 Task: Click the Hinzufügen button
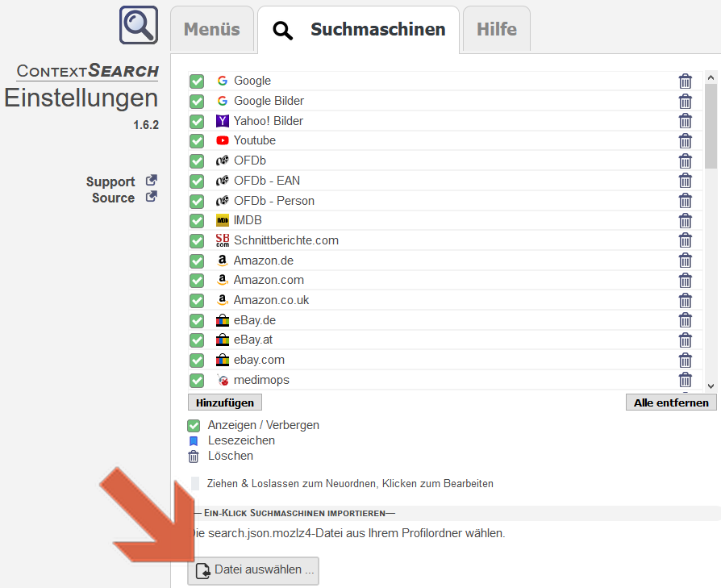pyautogui.click(x=225, y=402)
